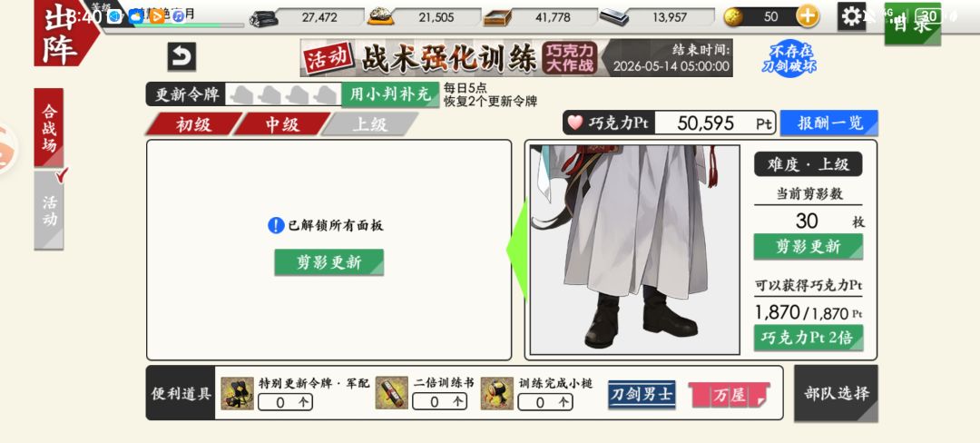Click the charcoal resource icon
980x443 pixels.
[x=264, y=17]
